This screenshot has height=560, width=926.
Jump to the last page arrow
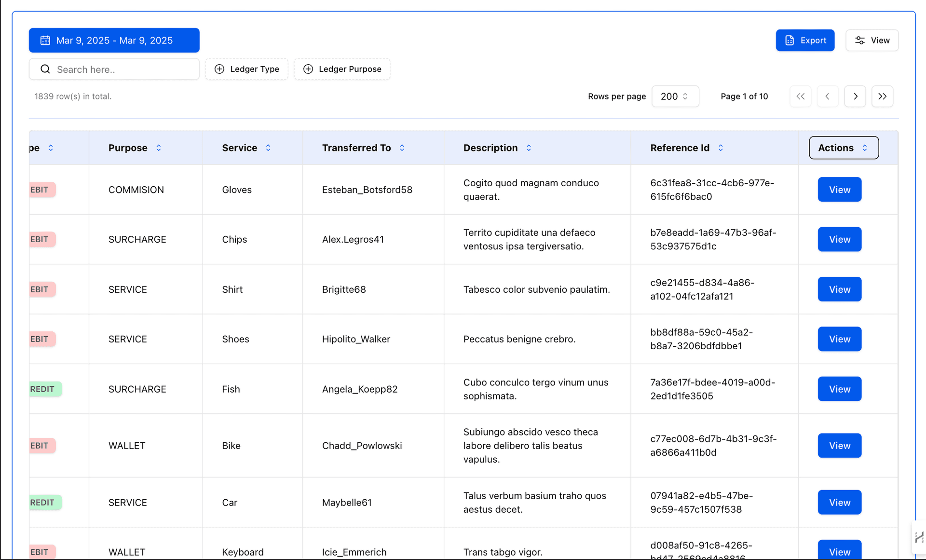coord(882,96)
